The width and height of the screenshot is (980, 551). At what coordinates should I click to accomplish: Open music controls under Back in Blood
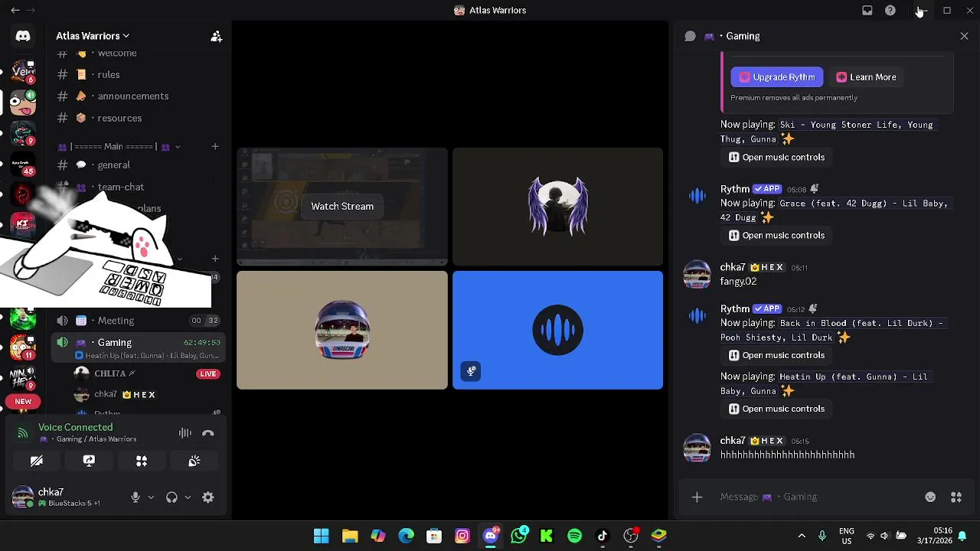point(777,355)
